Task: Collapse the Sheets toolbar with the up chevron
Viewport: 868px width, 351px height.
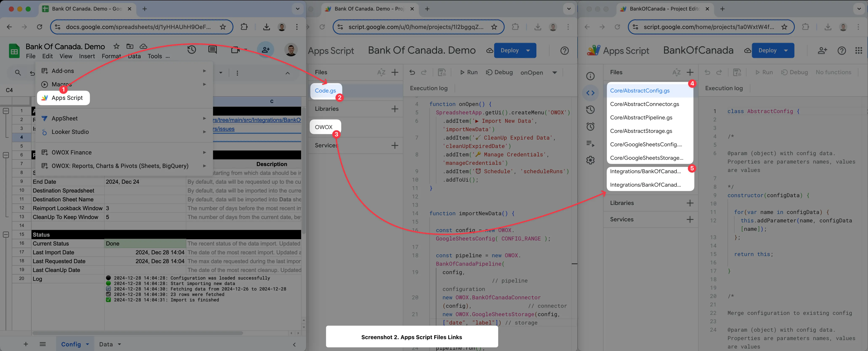Action: click(287, 73)
